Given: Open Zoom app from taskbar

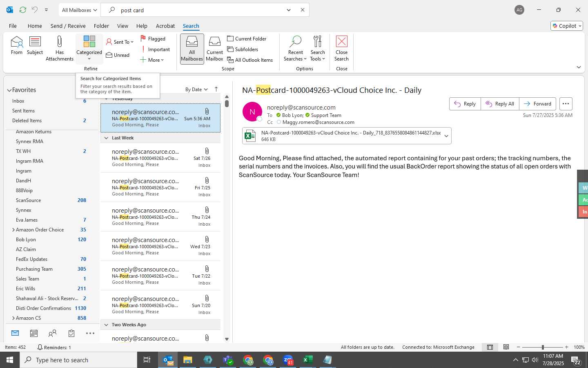Looking at the screenshot, I should point(288,360).
